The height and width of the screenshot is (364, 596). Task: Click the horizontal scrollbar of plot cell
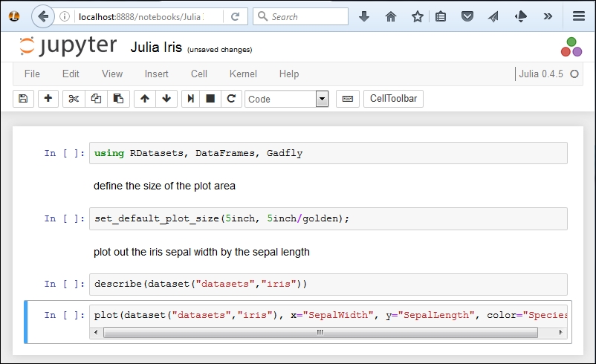(320, 333)
